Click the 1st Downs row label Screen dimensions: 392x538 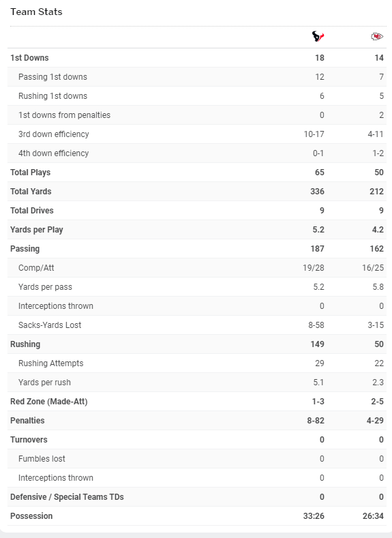[29, 58]
